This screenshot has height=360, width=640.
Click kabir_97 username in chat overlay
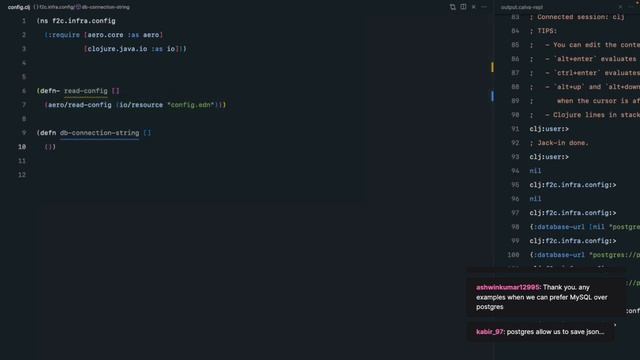(489, 332)
